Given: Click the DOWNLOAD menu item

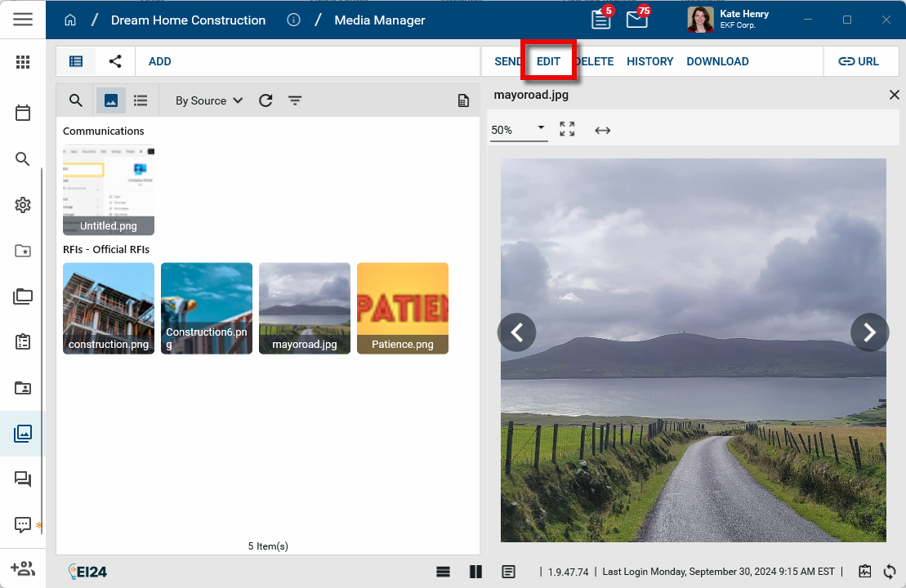Looking at the screenshot, I should [717, 61].
